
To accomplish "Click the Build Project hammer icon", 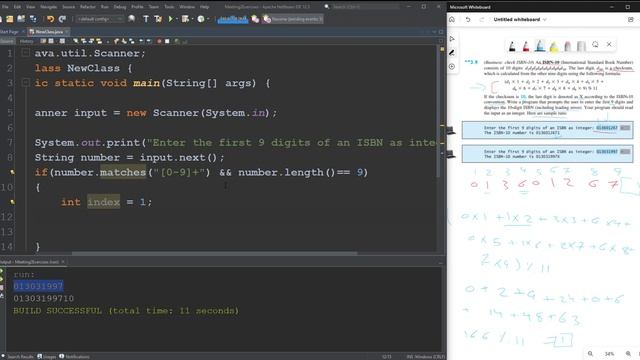I will (x=146, y=19).
